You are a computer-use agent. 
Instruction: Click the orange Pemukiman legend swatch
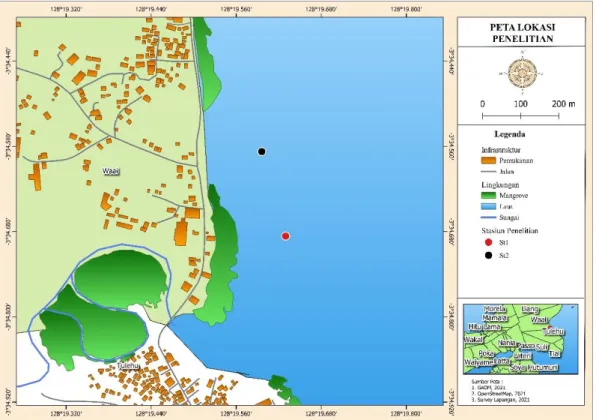tap(488, 160)
